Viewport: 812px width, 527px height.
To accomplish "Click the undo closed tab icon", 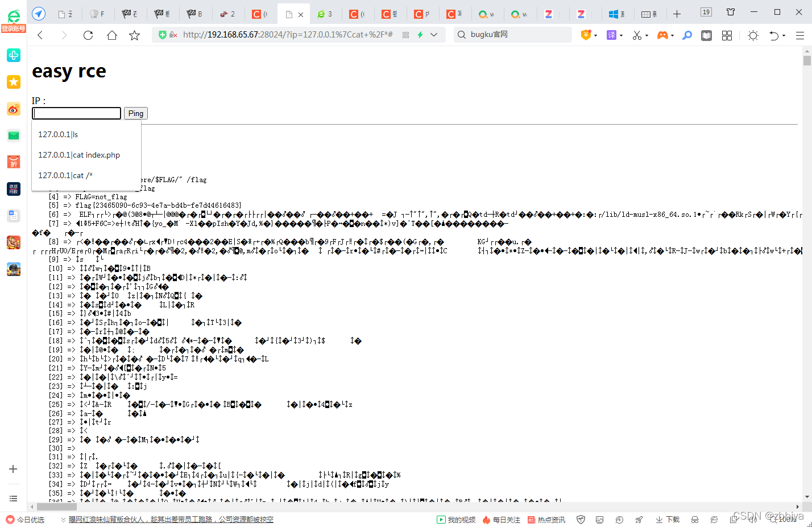I will tap(774, 35).
